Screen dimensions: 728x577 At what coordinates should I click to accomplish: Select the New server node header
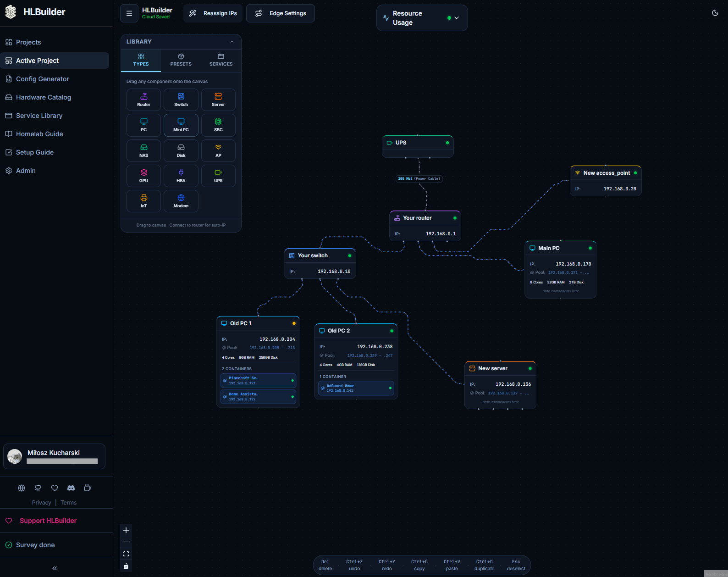[x=500, y=368]
